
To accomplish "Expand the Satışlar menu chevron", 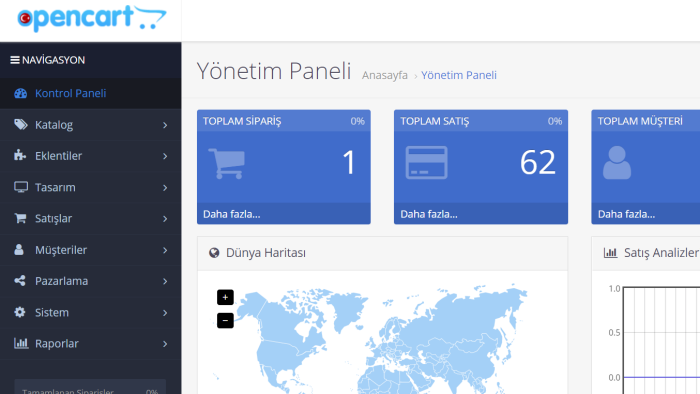I will pos(165,219).
